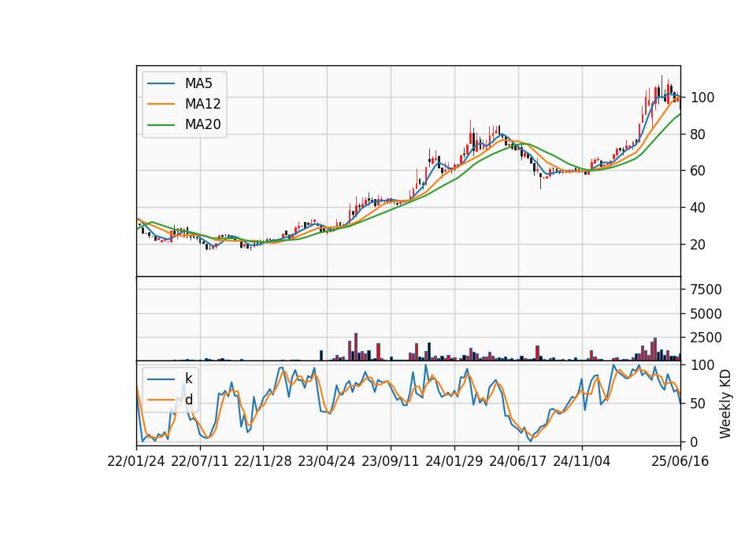This screenshot has width=756, height=543.
Task: Click the orange MA12 legend line sample
Action: pyautogui.click(x=161, y=104)
